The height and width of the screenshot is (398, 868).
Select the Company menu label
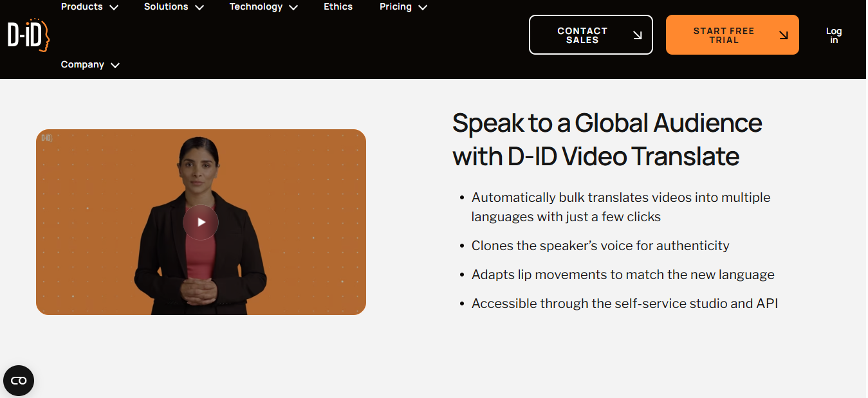click(82, 65)
